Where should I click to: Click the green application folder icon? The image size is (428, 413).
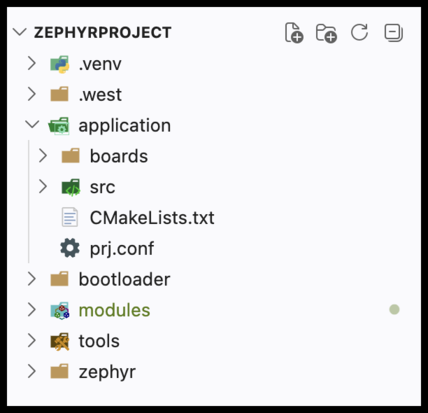tap(59, 126)
